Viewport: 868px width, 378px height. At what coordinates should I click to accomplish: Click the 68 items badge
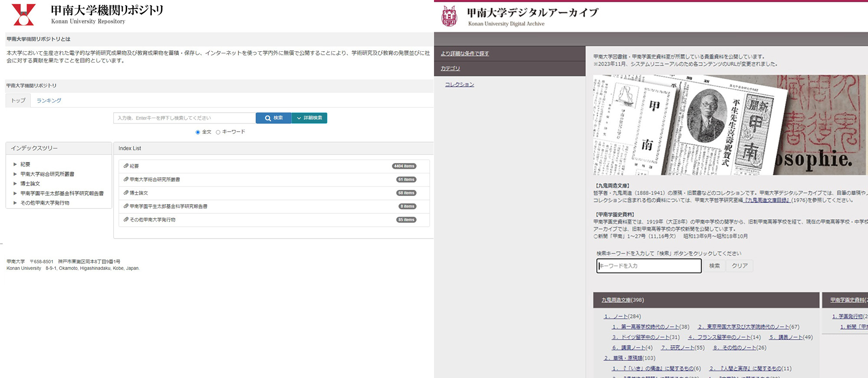(x=406, y=193)
